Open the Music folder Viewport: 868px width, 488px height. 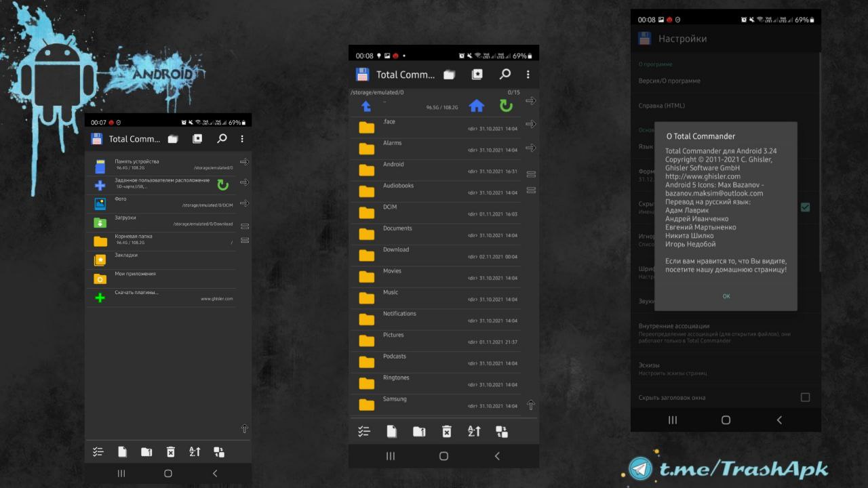(x=435, y=297)
